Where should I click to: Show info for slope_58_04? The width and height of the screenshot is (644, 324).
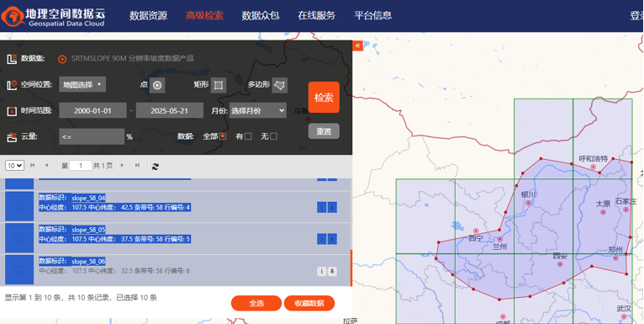[322, 207]
